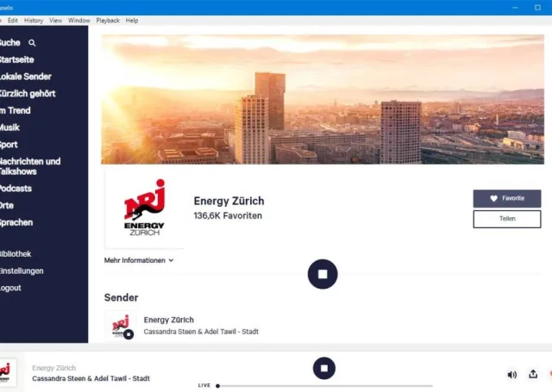Screen dimensions: 552x392
Task: Click the Zürich skyline banner image
Action: (323, 99)
